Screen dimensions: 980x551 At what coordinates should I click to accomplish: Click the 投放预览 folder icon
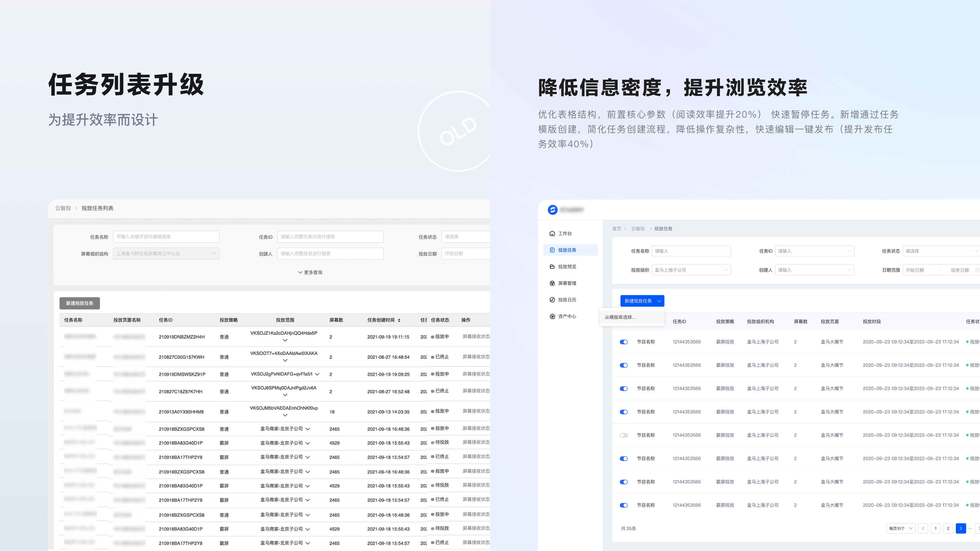click(x=552, y=267)
